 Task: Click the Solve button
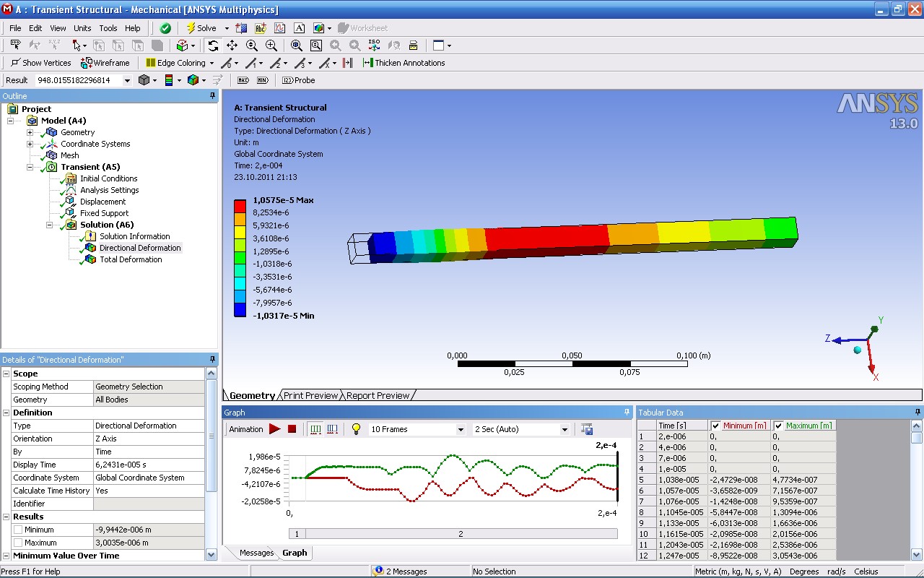coord(201,28)
